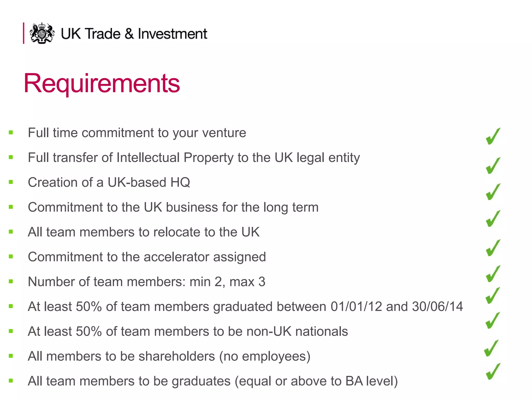532x399 pixels.
Task: Click 'Commitment to the UK business' text
Action: click(173, 207)
